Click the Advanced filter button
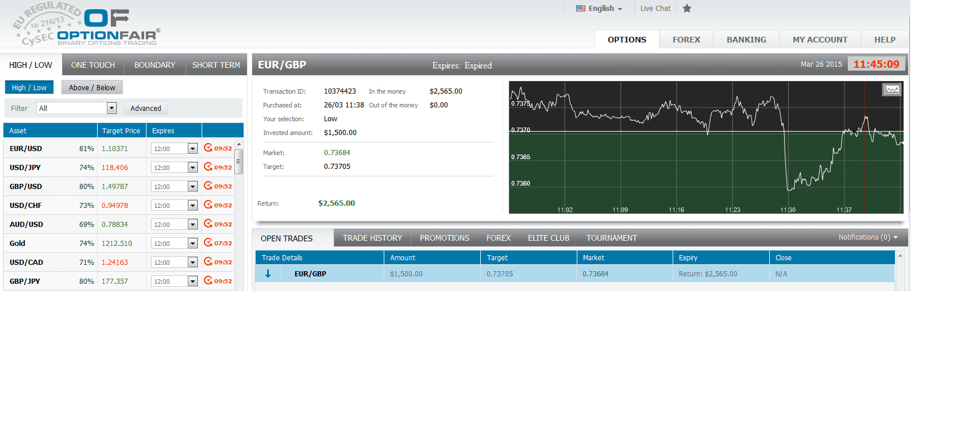 (146, 108)
